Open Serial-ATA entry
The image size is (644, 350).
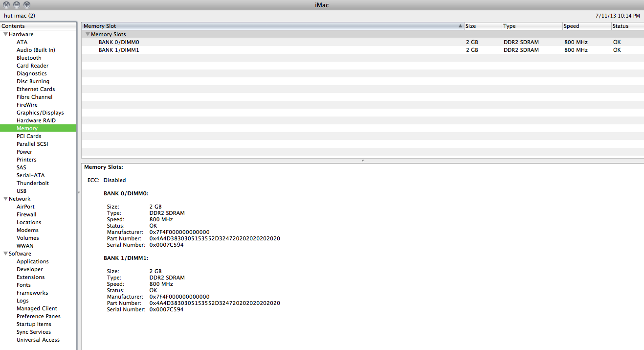tap(30, 175)
